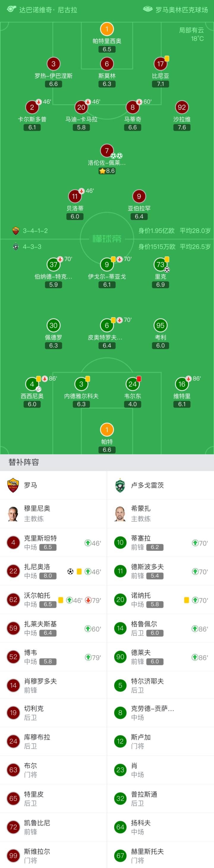Open Ludogorets player 24 韦尔东 with red card
The height and width of the screenshot is (868, 214).
pos(133,384)
